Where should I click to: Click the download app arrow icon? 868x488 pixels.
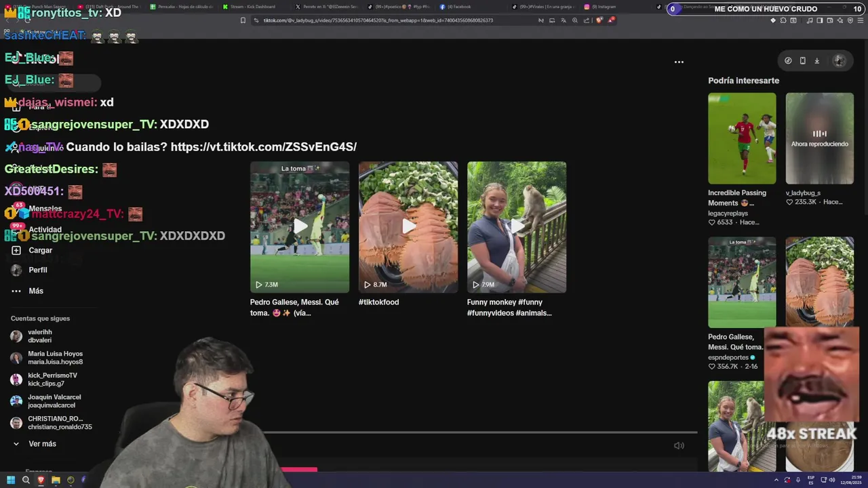coord(816,60)
